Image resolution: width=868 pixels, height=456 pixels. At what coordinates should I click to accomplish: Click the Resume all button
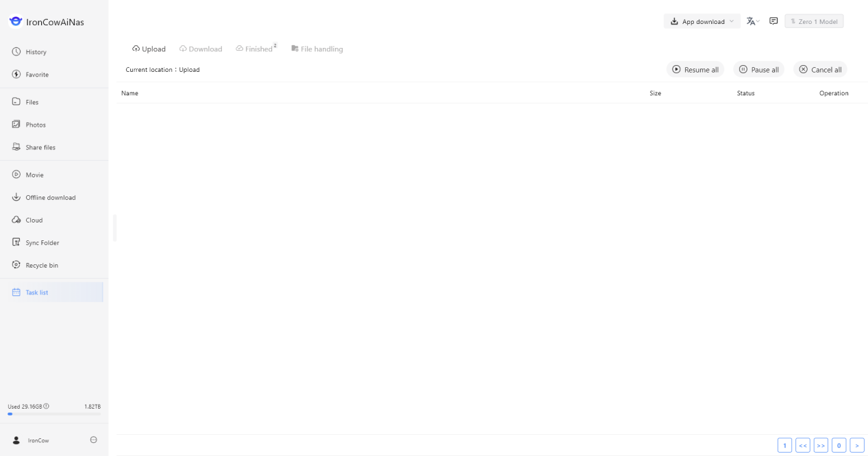[x=695, y=69]
